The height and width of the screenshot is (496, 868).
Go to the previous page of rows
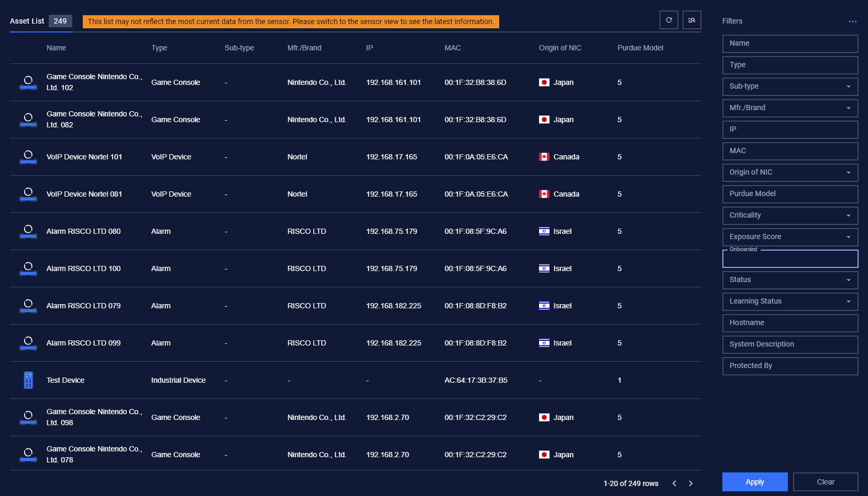(674, 483)
